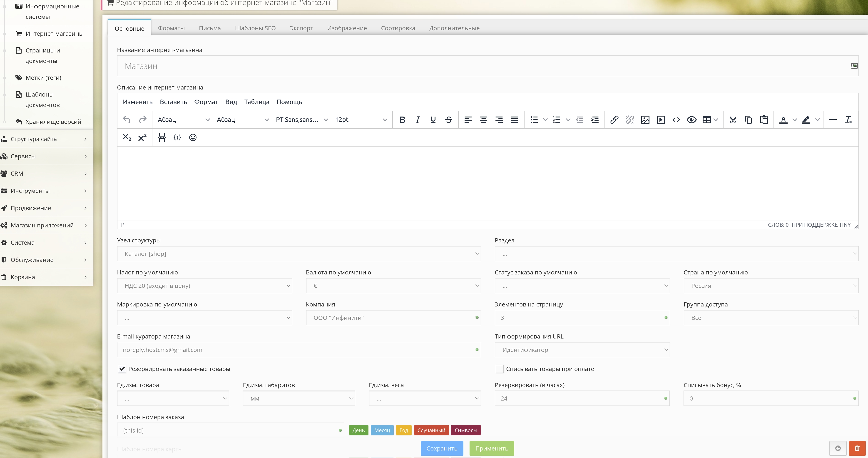The image size is (868, 458).
Task: Enable Списывать товары при оплате
Action: pyautogui.click(x=500, y=369)
